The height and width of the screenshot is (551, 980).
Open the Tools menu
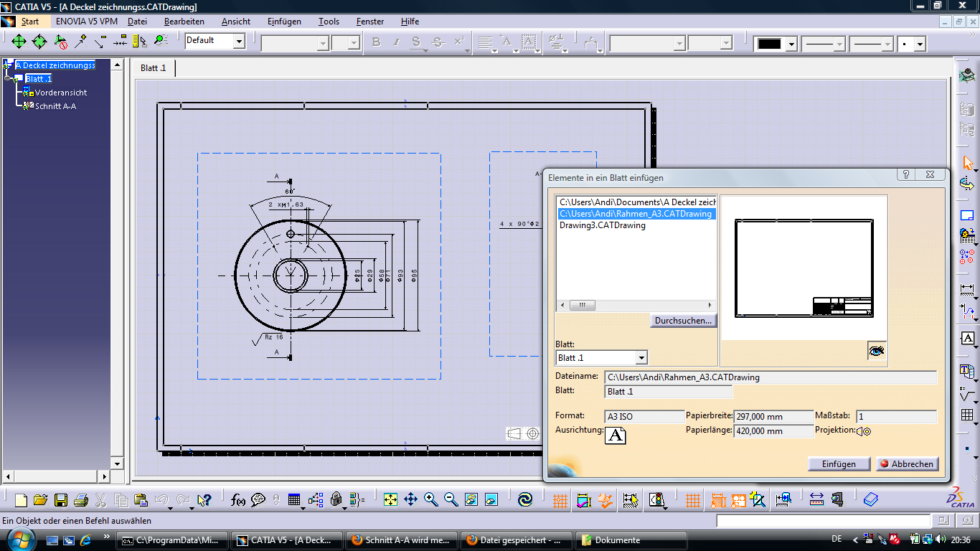click(x=329, y=22)
